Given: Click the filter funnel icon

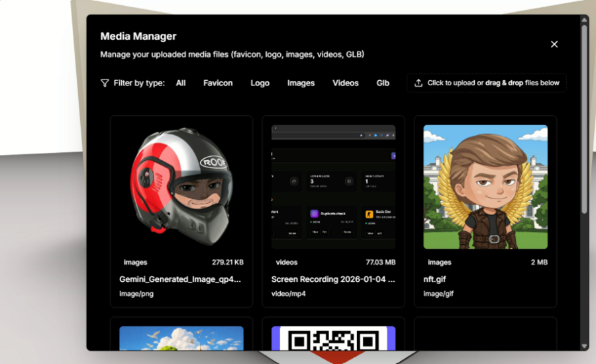Looking at the screenshot, I should pyautogui.click(x=105, y=83).
